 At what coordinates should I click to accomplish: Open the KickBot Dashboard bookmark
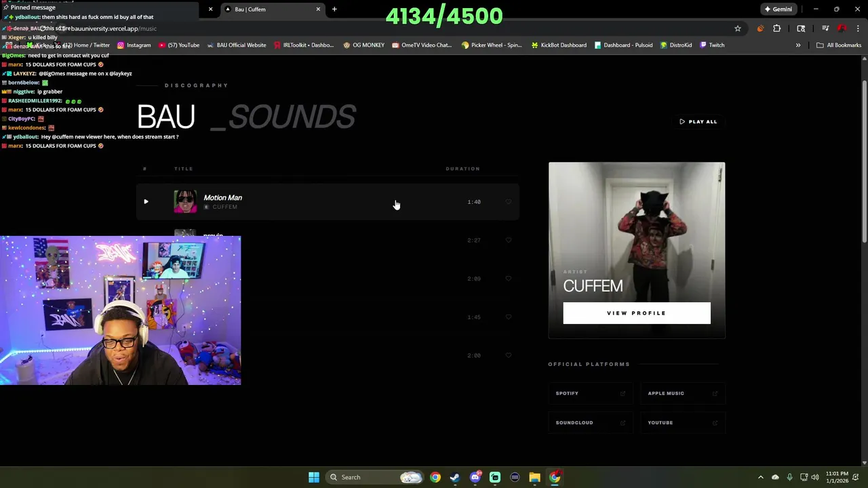tap(559, 45)
